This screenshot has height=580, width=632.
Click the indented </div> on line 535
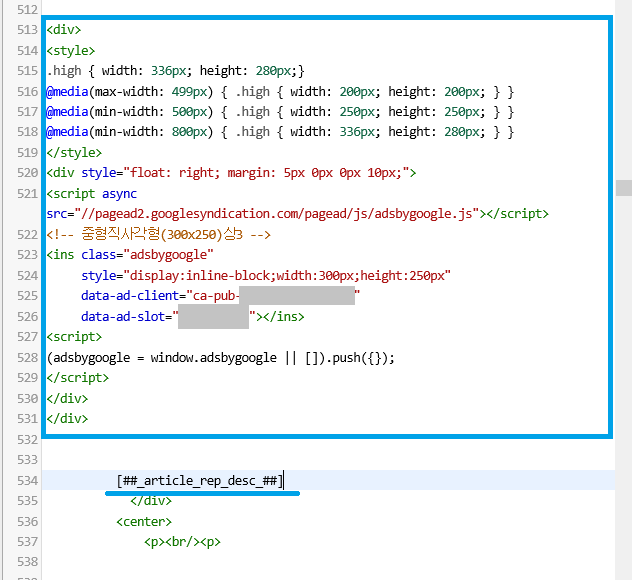point(151,501)
